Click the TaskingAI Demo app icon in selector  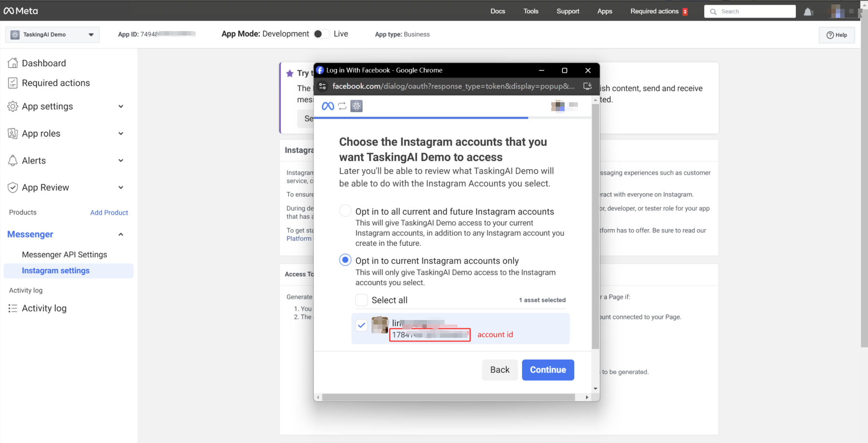click(x=15, y=34)
